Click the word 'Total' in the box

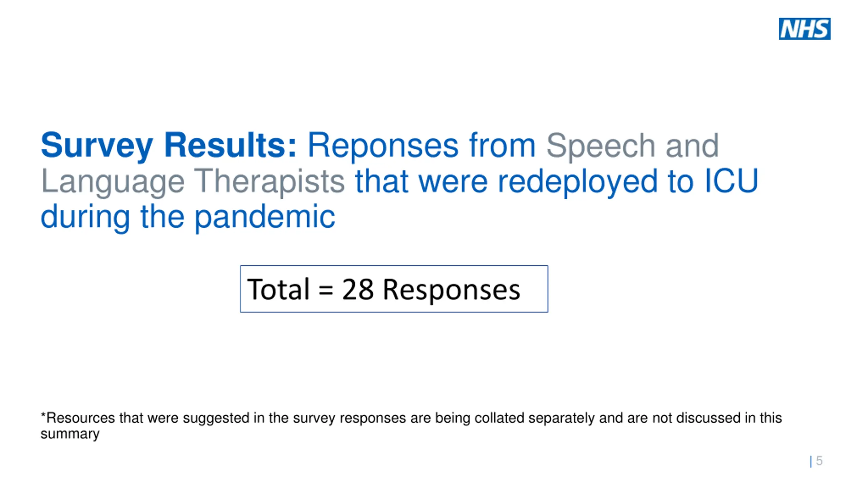pos(278,289)
